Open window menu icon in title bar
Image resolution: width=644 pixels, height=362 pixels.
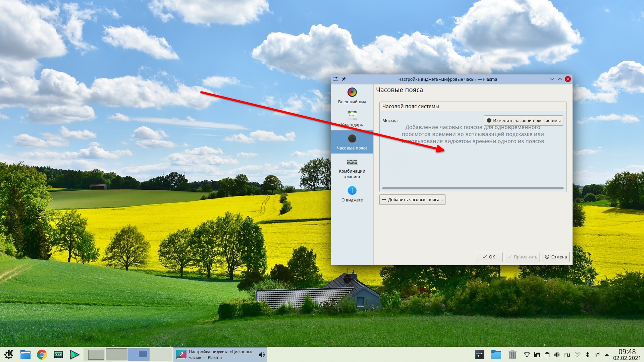336,79
